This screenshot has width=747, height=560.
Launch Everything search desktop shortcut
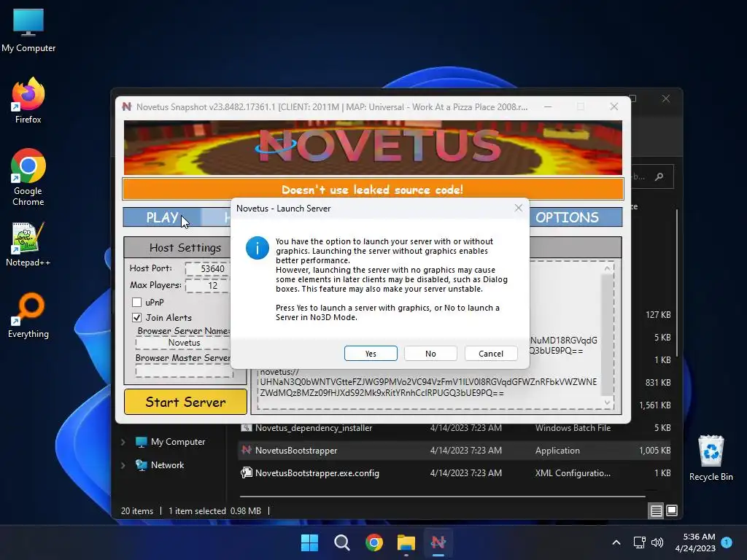pos(28,315)
